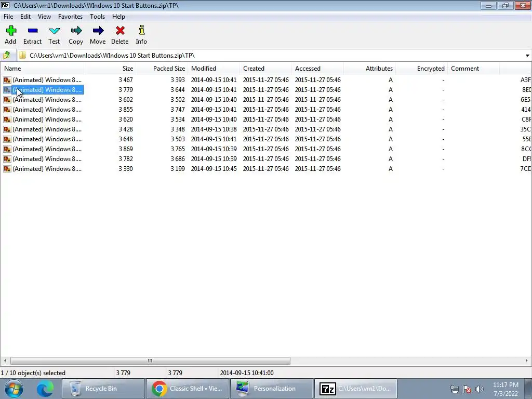Click the network tray icon
The height and width of the screenshot is (399, 532).
(454, 389)
